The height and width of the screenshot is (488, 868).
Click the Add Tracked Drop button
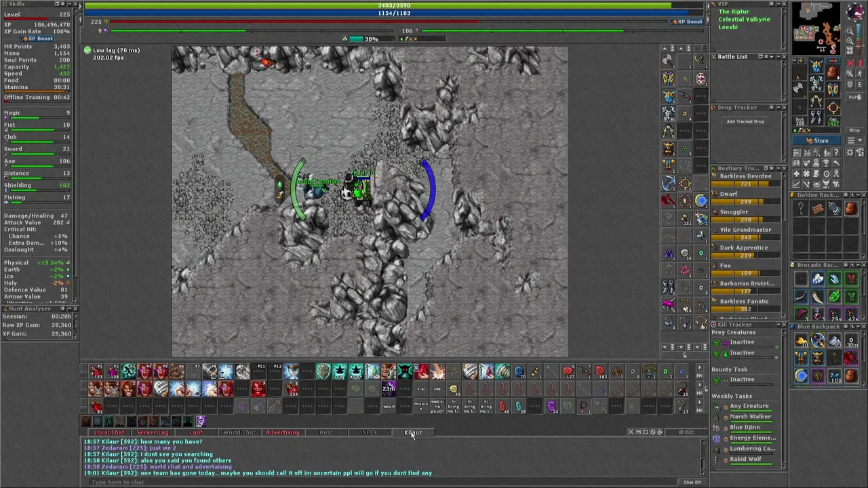click(745, 121)
